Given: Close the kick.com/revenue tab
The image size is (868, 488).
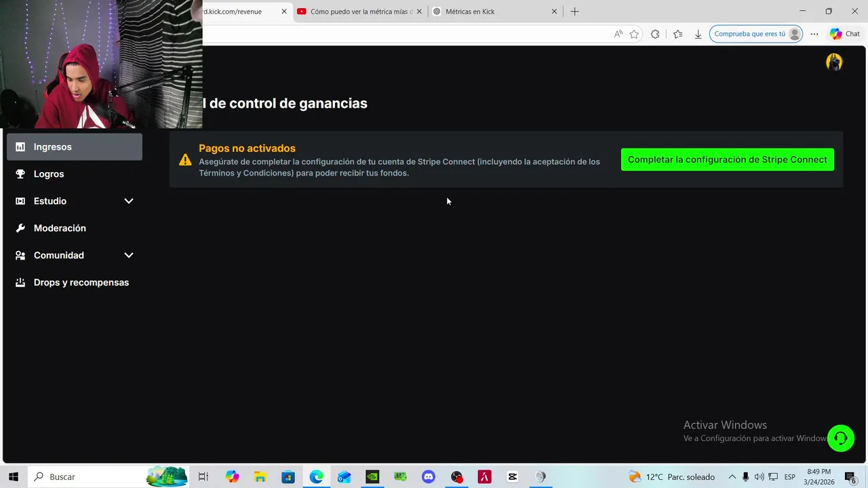Looking at the screenshot, I should point(284,12).
